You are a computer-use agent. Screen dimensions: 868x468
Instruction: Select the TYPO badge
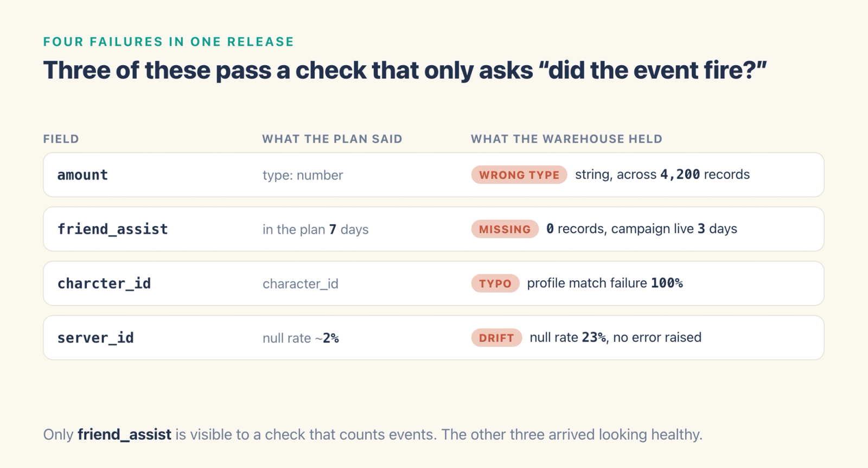click(x=495, y=283)
